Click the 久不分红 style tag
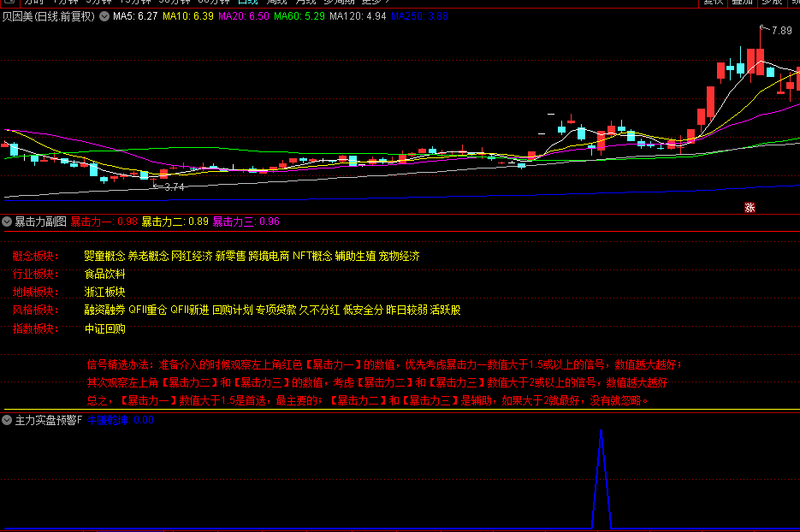The width and height of the screenshot is (800, 532). [319, 310]
